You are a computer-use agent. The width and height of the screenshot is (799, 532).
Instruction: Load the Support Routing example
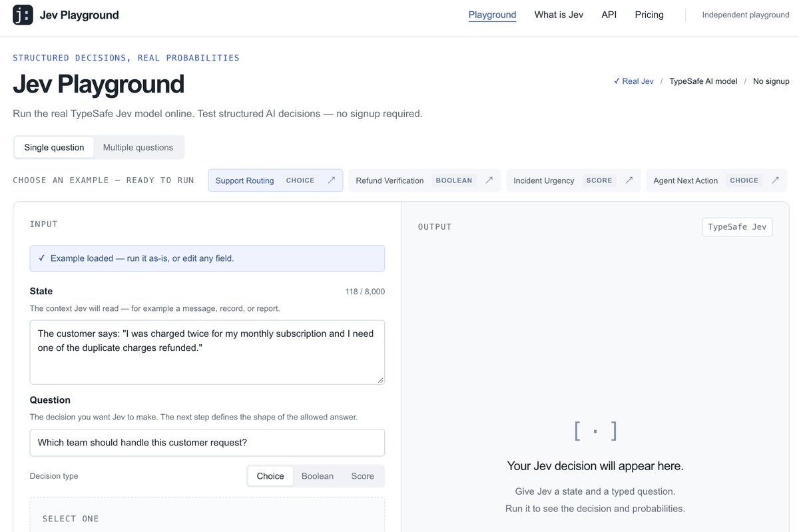tap(276, 180)
